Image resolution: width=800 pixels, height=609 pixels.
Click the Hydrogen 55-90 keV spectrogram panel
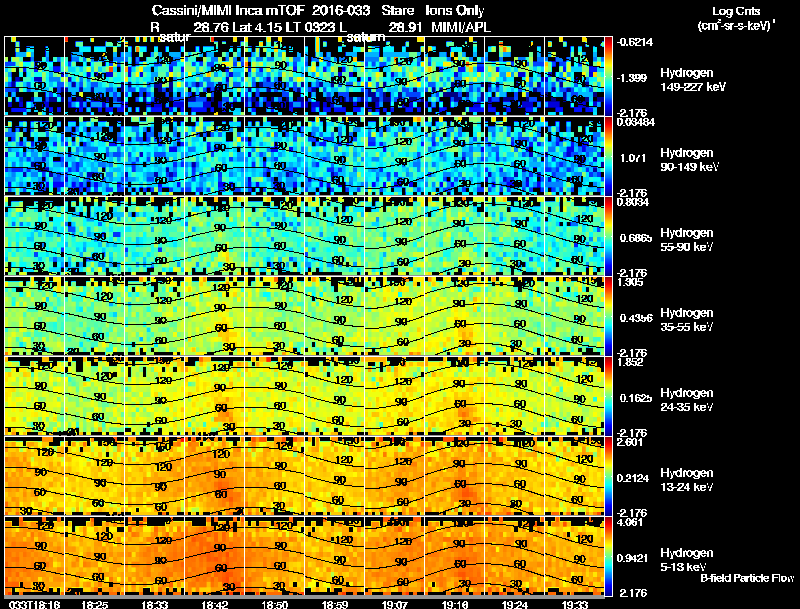304,236
